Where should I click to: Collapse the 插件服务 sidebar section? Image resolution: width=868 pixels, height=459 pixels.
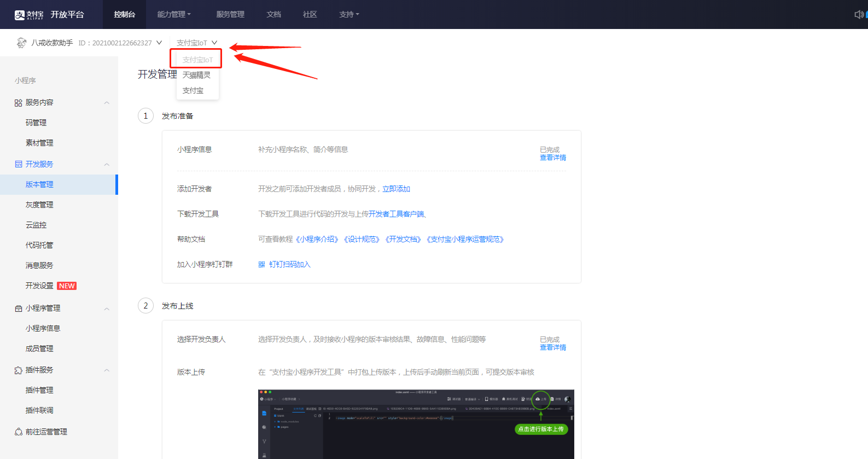pos(107,370)
